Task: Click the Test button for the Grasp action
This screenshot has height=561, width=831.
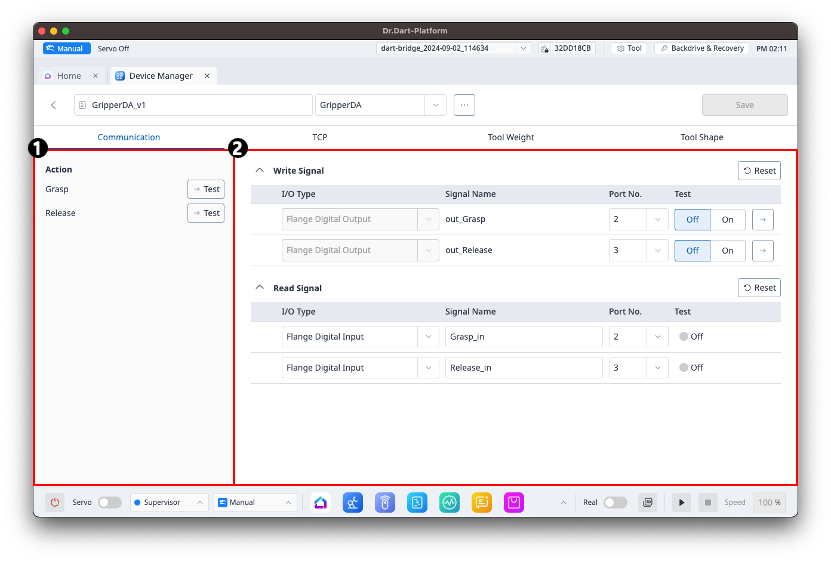Action: [206, 189]
